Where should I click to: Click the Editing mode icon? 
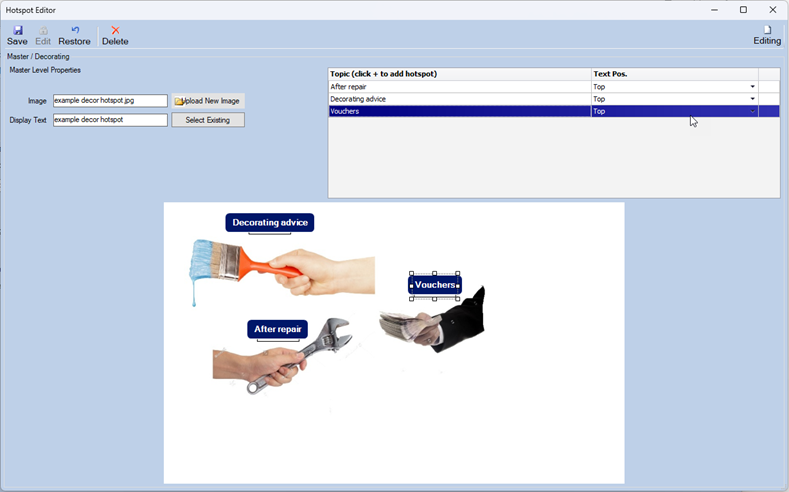click(x=767, y=31)
